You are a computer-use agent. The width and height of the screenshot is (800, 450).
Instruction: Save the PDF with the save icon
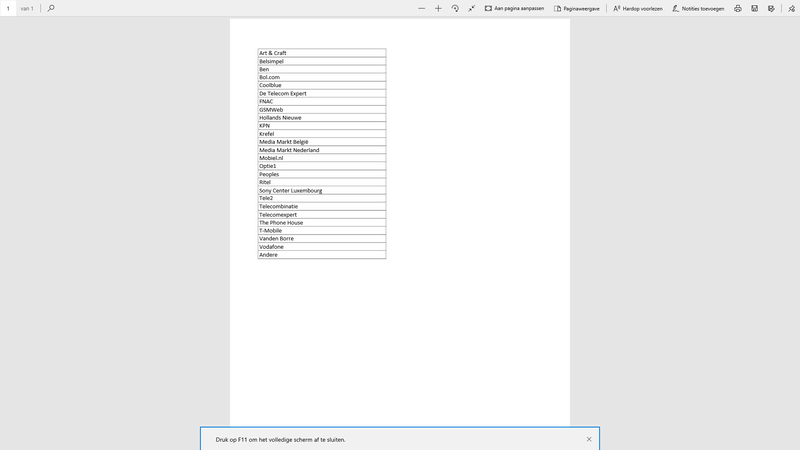(x=755, y=8)
